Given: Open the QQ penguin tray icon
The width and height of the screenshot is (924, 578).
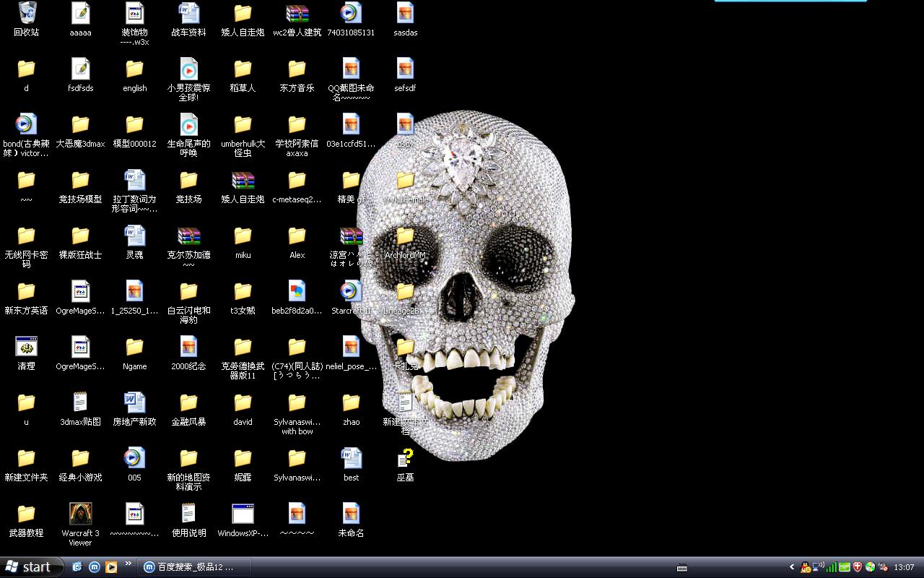Looking at the screenshot, I should tap(806, 567).
